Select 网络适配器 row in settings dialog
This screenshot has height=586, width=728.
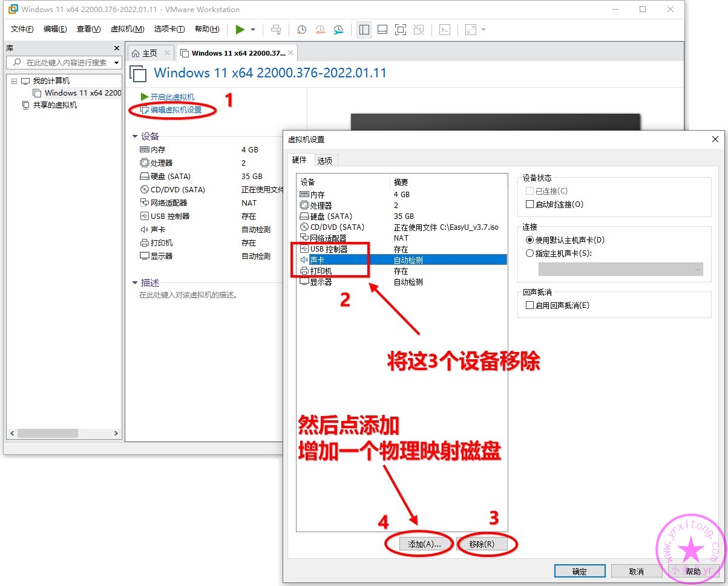click(402, 238)
